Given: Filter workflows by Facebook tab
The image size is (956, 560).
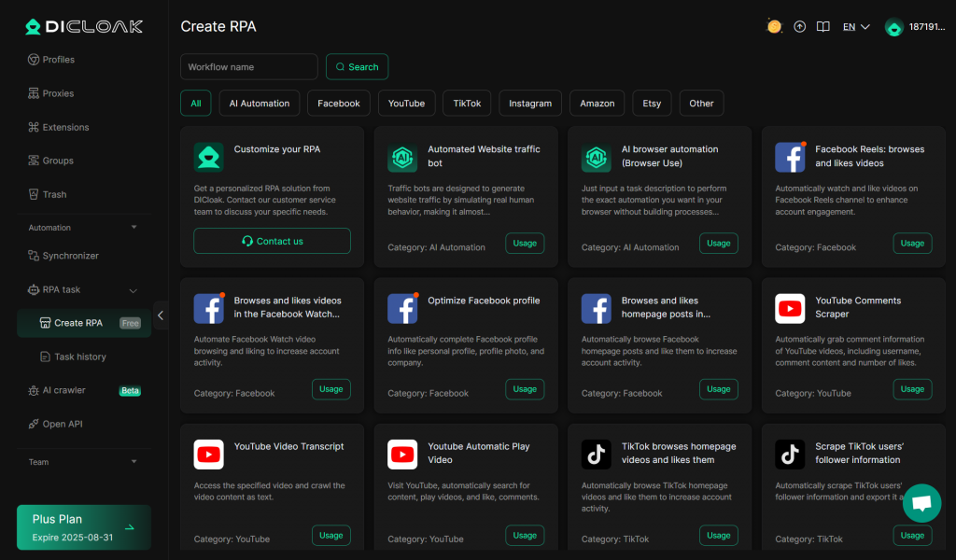Looking at the screenshot, I should pyautogui.click(x=338, y=104).
